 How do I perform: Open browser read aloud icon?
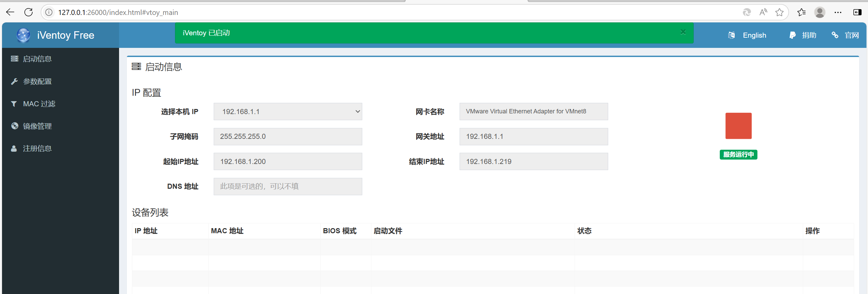763,13
